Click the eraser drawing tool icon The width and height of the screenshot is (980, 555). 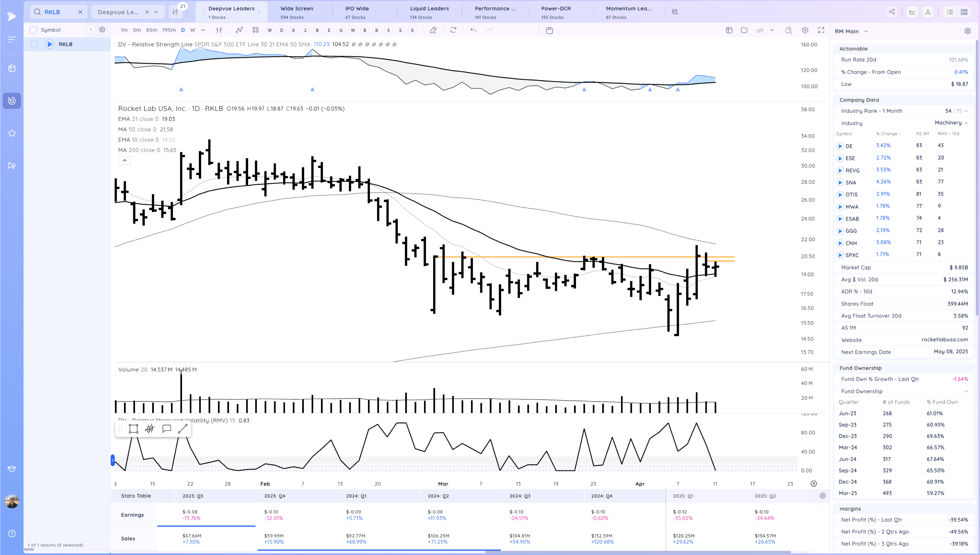tap(433, 30)
